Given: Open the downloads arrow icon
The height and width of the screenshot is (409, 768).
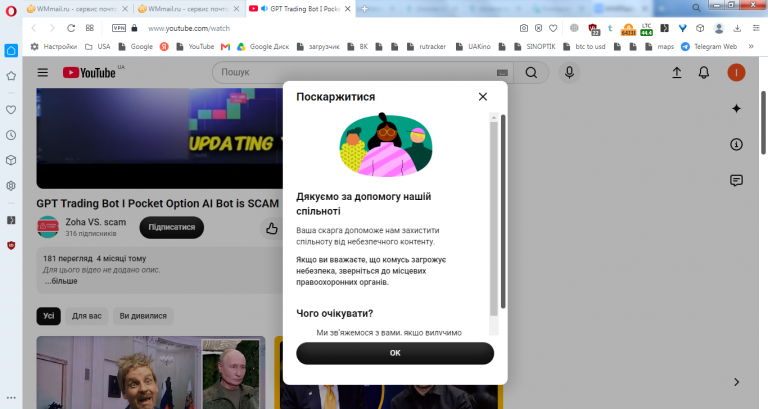Looking at the screenshot, I should point(737,28).
